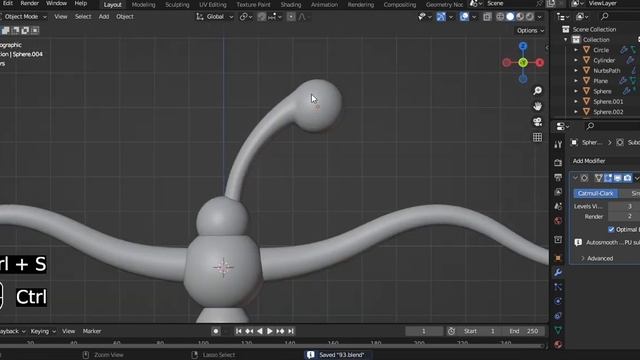Viewport: 640px width, 360px height.
Task: Toggle modifier show in render camera icon
Action: (627, 178)
